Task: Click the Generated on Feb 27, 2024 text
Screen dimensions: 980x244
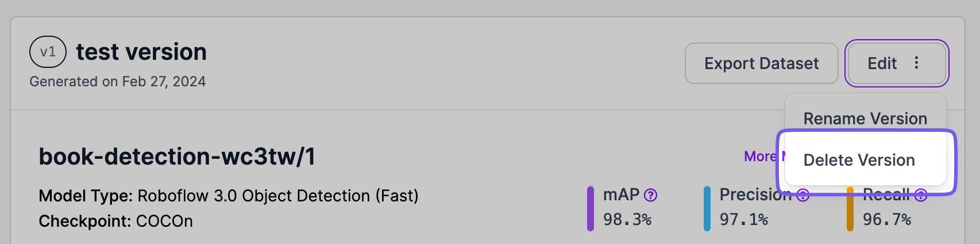Action: click(x=117, y=82)
